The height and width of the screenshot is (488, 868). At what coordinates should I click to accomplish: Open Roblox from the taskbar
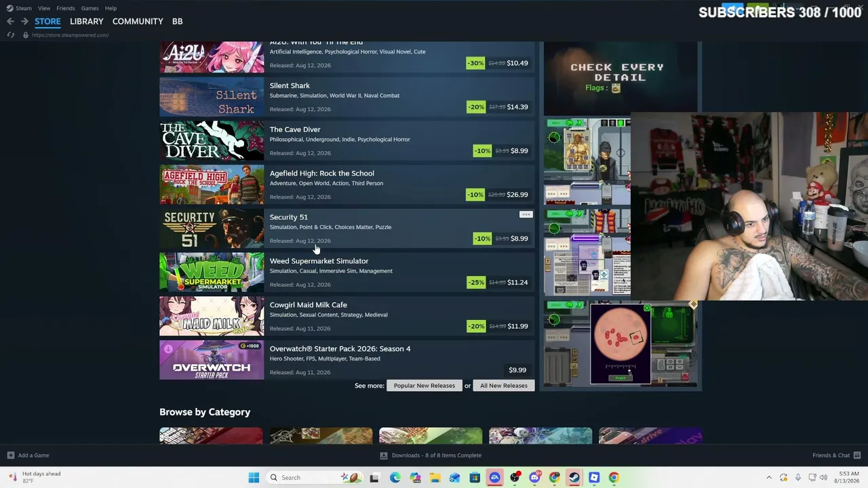click(594, 478)
